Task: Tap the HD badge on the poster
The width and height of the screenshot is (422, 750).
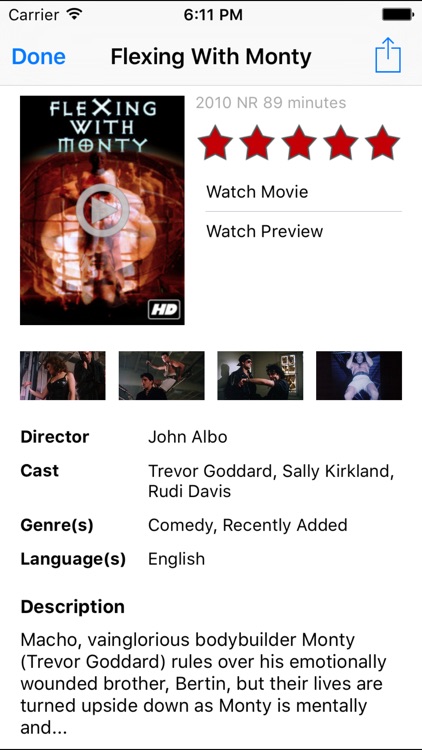Action: tap(164, 309)
